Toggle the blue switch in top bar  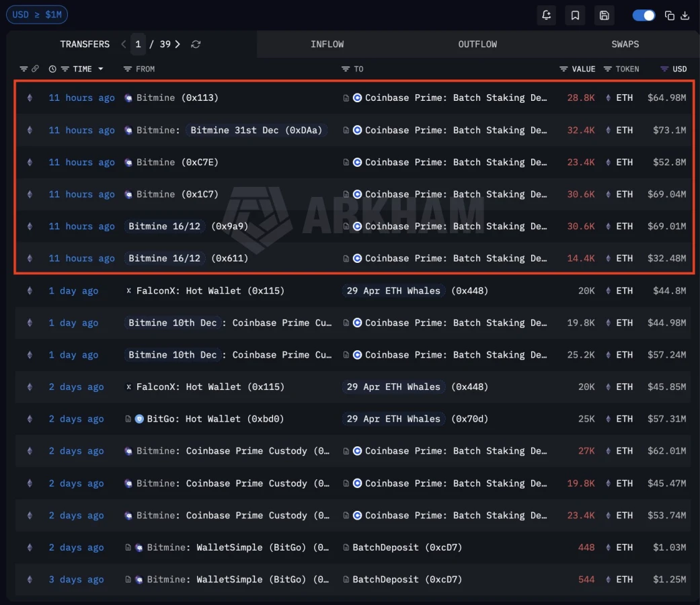(x=644, y=15)
